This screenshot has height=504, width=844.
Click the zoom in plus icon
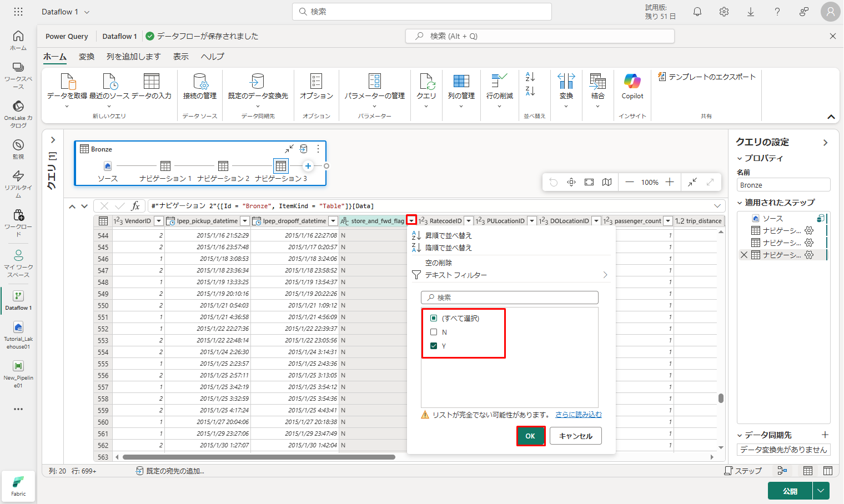click(670, 182)
